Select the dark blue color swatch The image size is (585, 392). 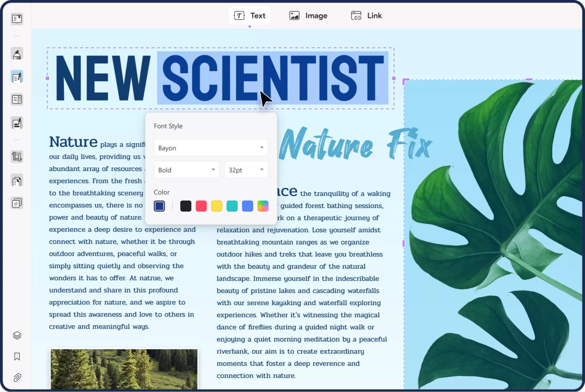tap(159, 206)
